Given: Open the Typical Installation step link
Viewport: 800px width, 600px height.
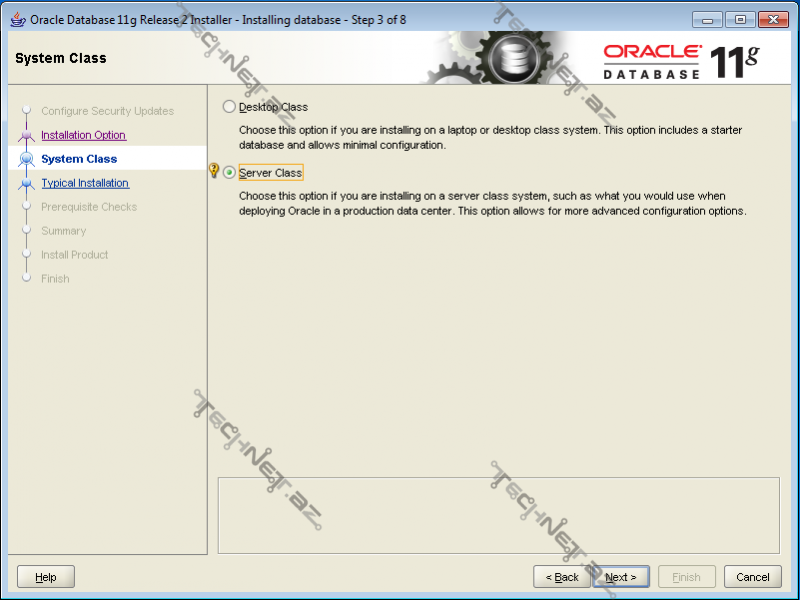Looking at the screenshot, I should point(85,183).
